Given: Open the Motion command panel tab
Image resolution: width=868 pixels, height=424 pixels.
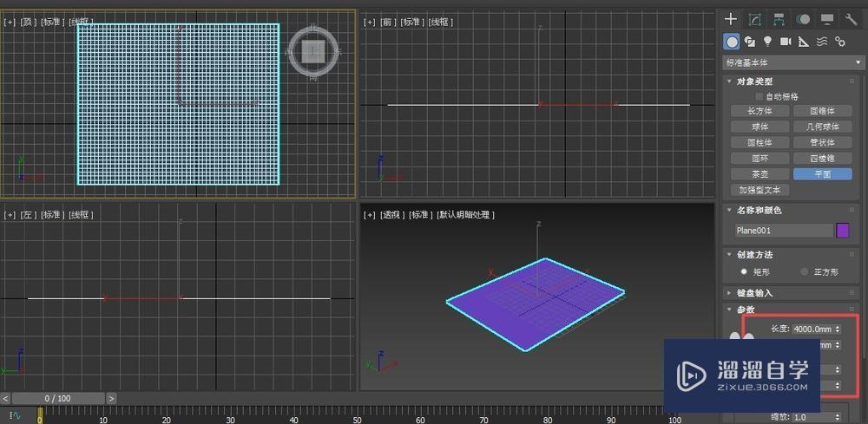Looking at the screenshot, I should (803, 19).
